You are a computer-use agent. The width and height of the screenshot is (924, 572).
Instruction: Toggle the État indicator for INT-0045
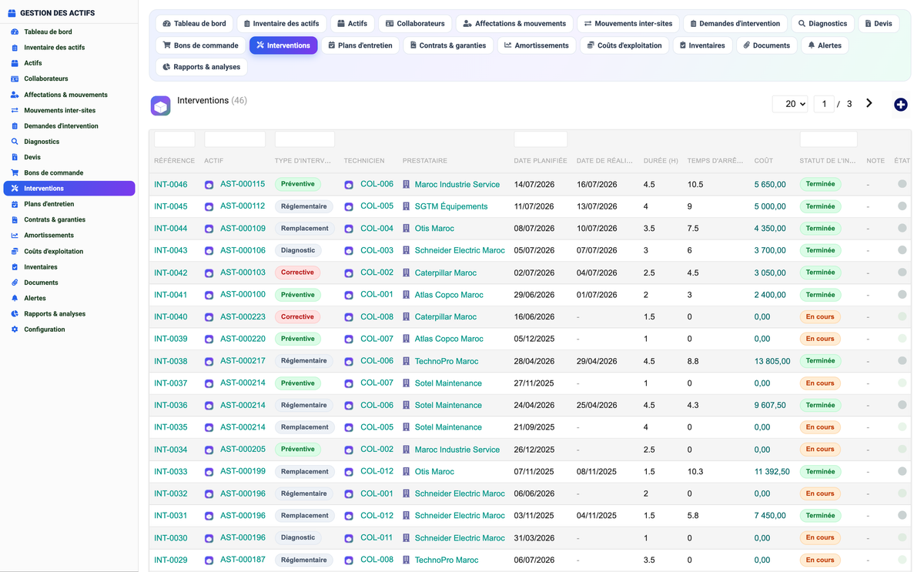point(902,206)
